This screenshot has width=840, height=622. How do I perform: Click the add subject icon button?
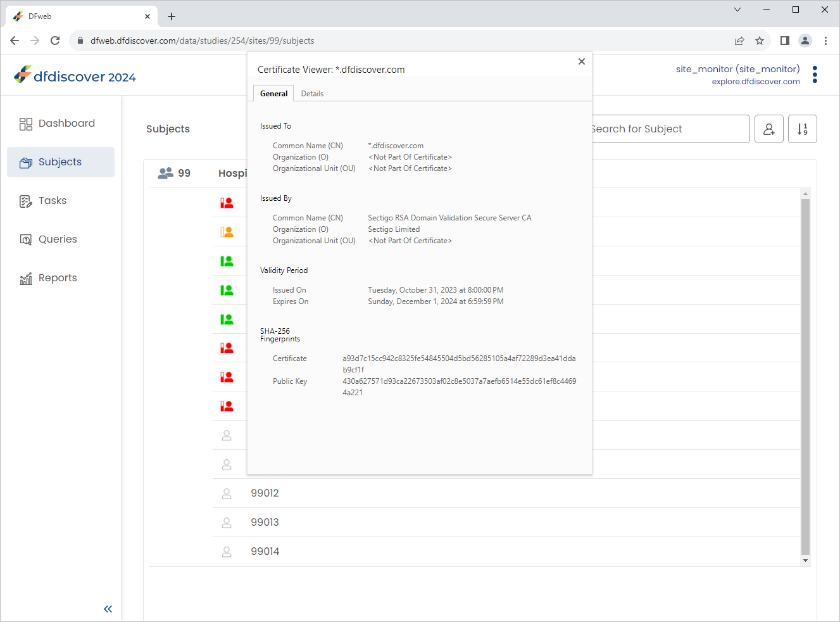click(769, 129)
